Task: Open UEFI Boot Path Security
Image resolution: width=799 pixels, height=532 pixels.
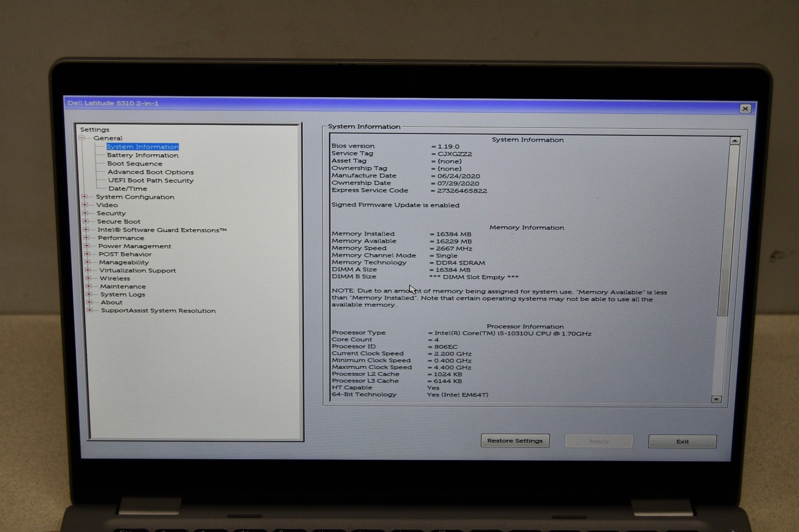Action: pos(150,181)
